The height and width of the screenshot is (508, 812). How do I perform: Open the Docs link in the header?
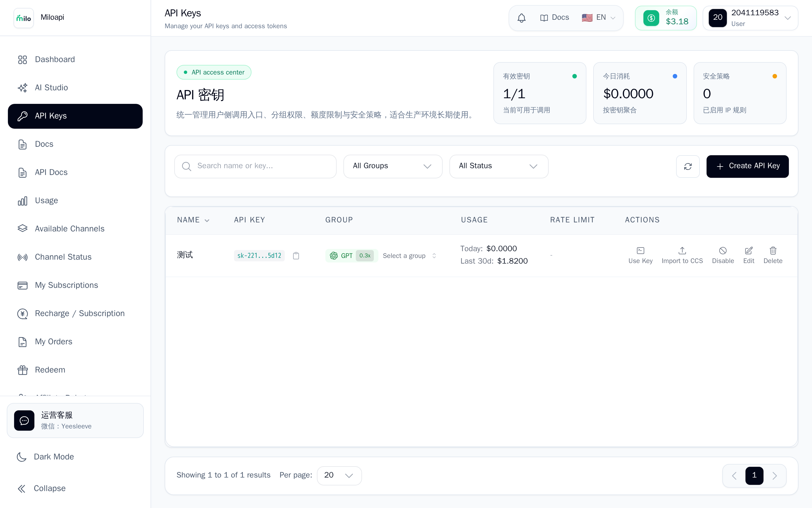coord(555,17)
